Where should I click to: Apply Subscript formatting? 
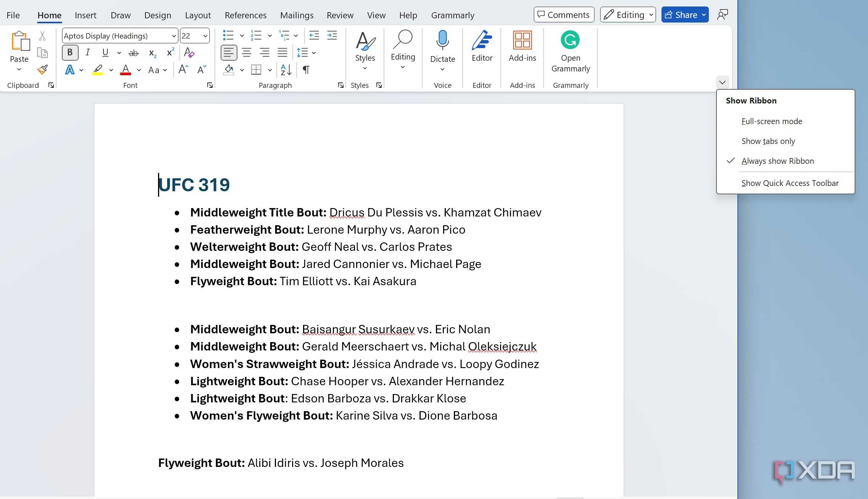coord(152,53)
